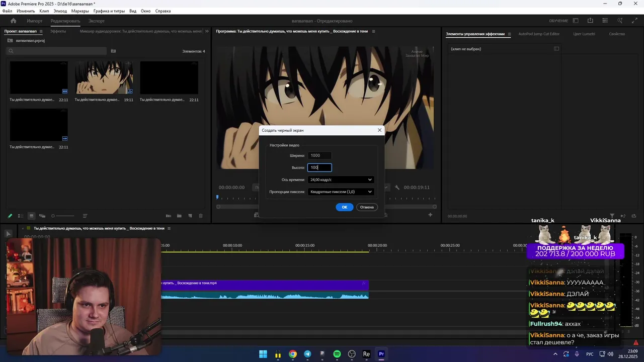Open the timeline sequence panel menu

[169, 228]
